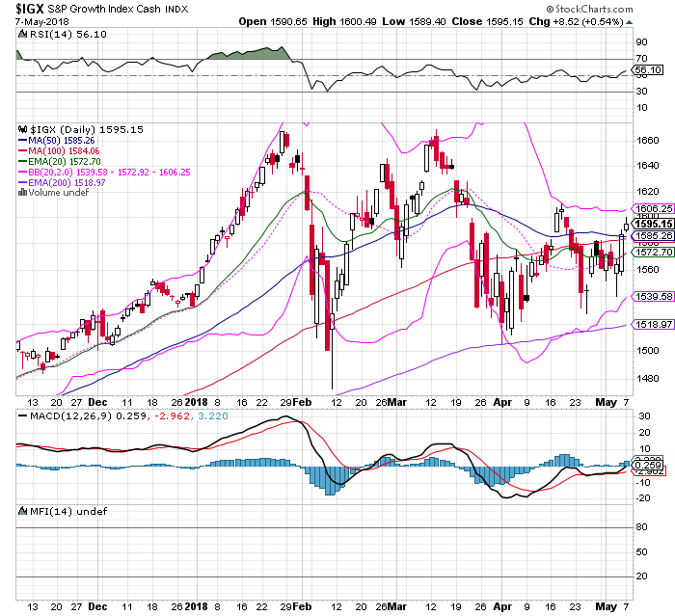Click the EMA(20) 1572.70 legend entry
The width and height of the screenshot is (675, 616).
[x=59, y=161]
